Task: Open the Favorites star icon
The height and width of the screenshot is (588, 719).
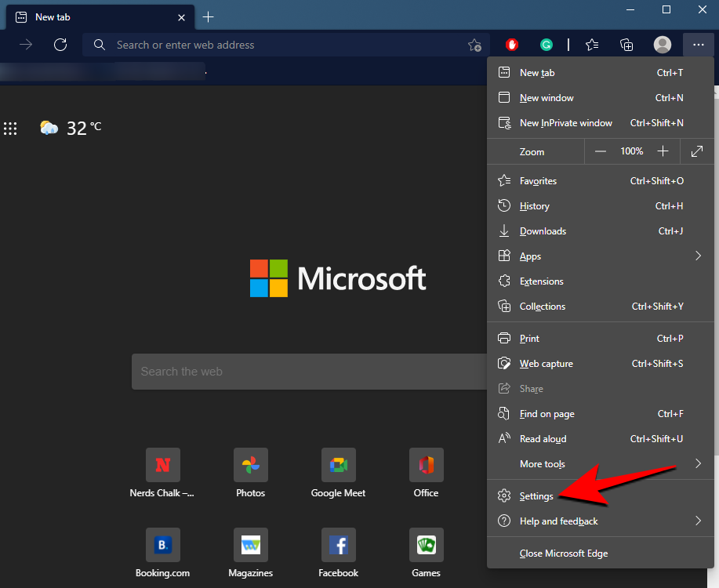Action: 591,45
